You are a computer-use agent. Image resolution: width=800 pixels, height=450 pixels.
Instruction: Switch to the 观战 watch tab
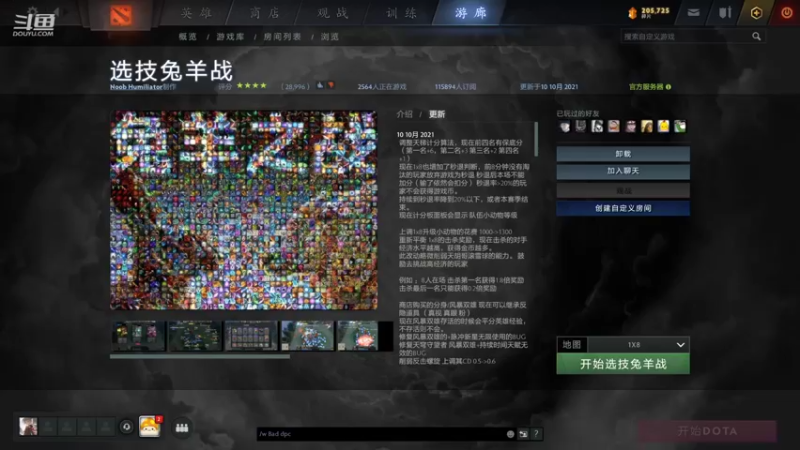point(333,13)
